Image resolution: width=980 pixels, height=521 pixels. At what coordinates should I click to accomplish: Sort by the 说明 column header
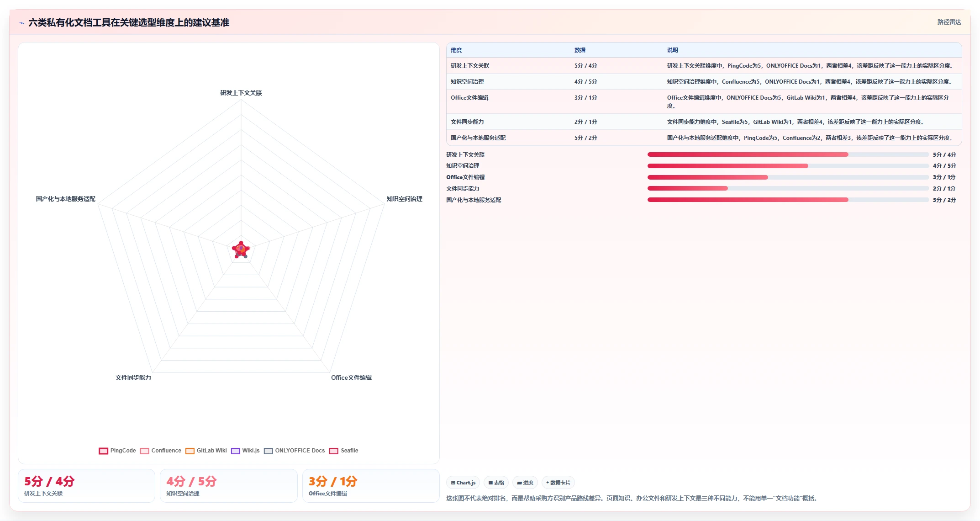point(672,50)
